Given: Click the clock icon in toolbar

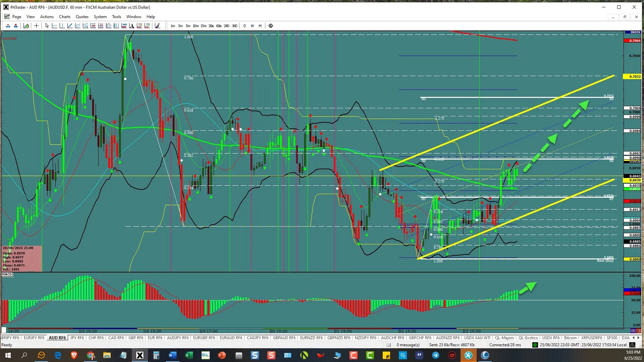Looking at the screenshot, I should click(x=271, y=26).
